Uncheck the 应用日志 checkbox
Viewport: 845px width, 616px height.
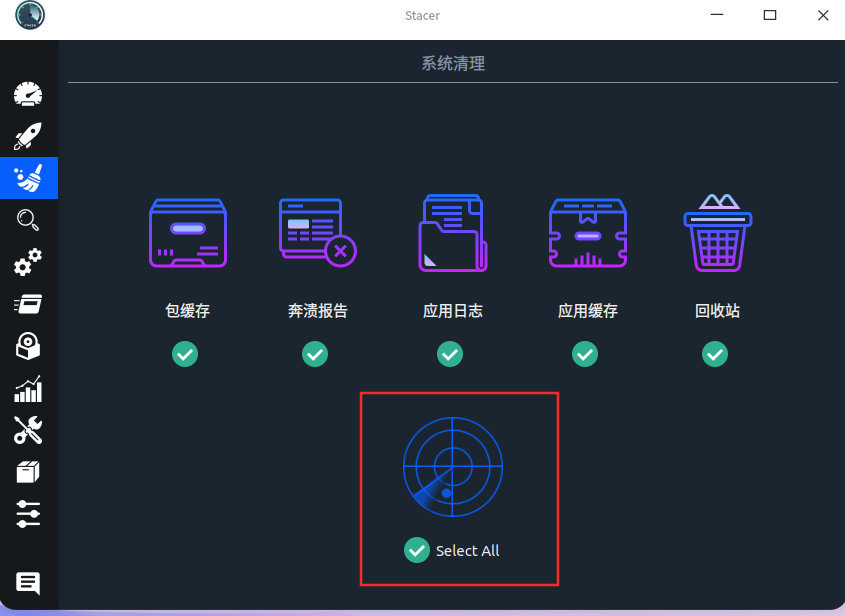450,354
